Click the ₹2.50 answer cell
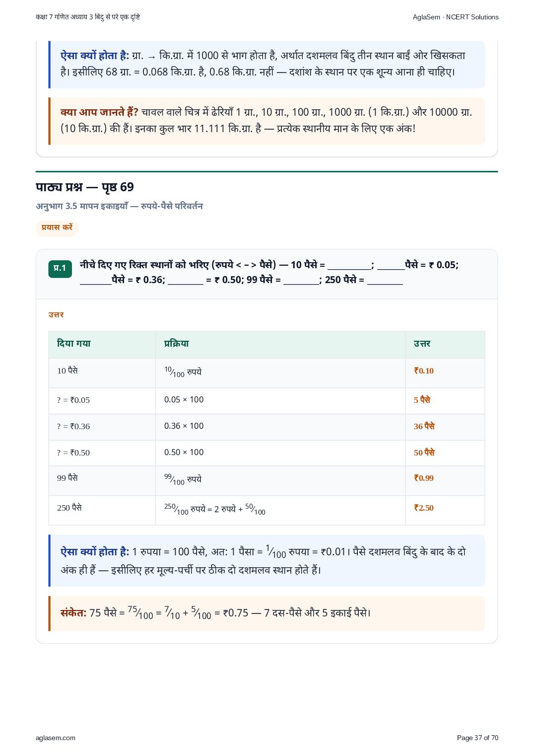This screenshot has width=534, height=756. (424, 508)
